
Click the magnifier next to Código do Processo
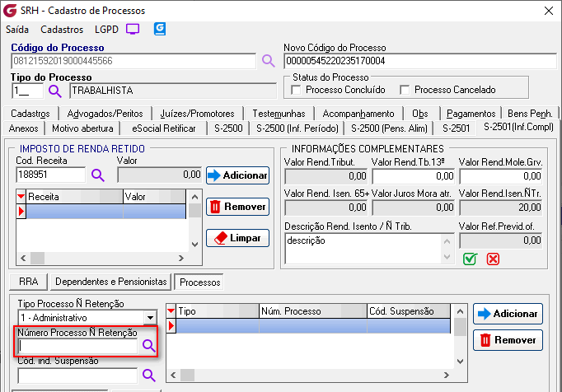[268, 61]
